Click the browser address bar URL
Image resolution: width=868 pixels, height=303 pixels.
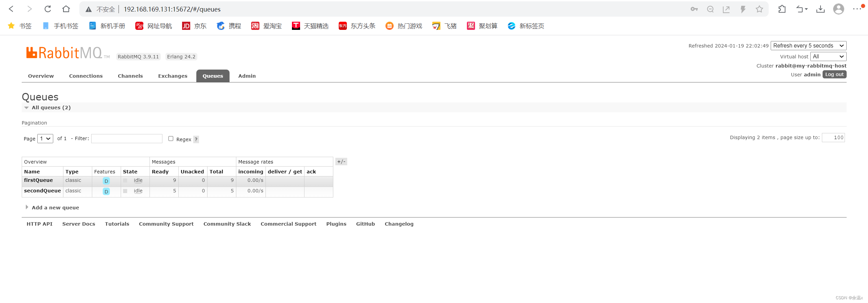(x=172, y=9)
